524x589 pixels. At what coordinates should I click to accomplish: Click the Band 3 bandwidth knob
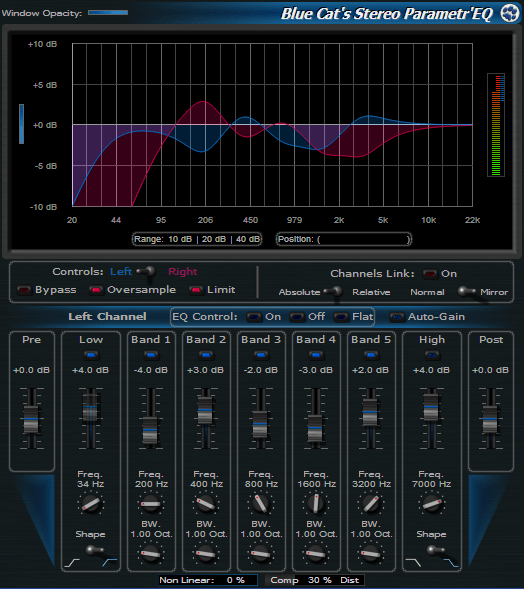click(x=261, y=553)
